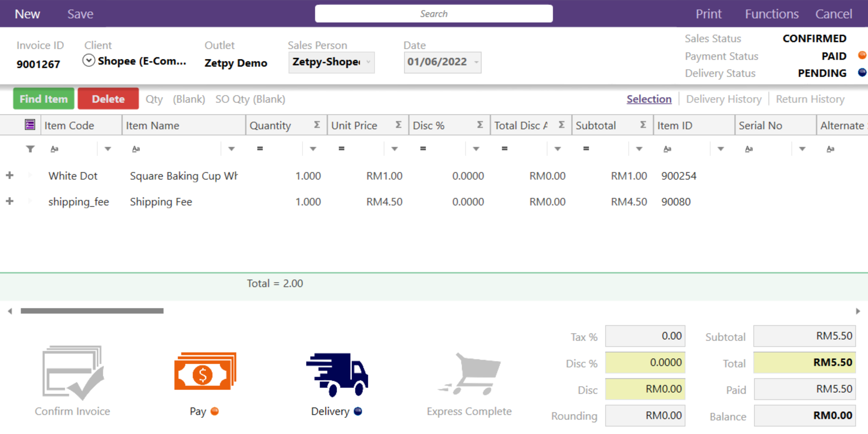Viewport: 868px width, 434px height.
Task: Click blue Delivery Status indicator dot
Action: click(862, 73)
